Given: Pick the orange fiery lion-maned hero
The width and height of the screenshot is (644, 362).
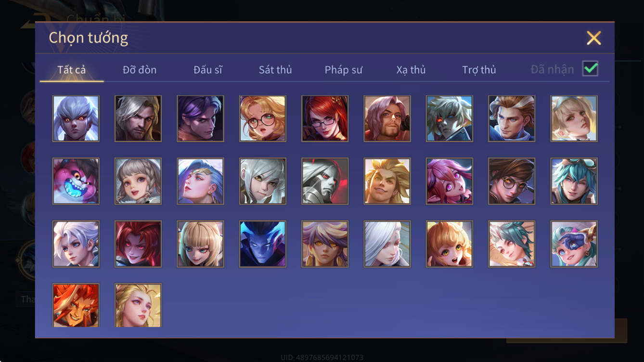Looking at the screenshot, I should pos(76,305).
